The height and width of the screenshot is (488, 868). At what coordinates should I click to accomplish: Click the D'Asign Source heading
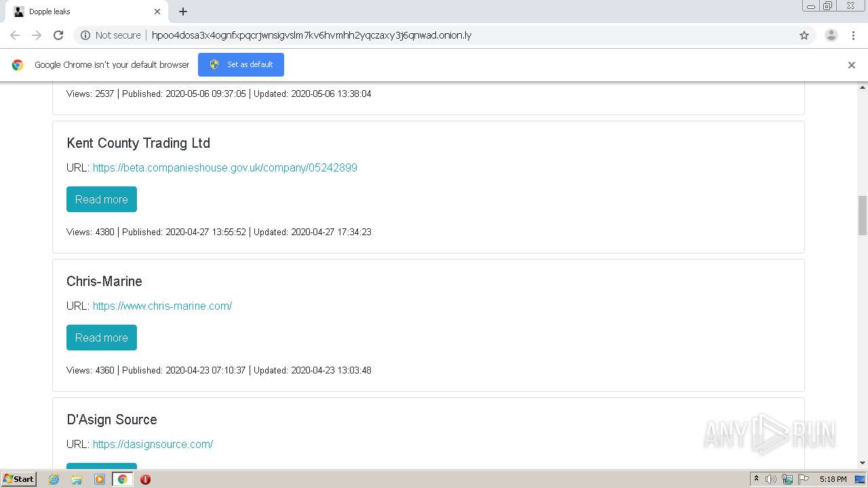coord(112,420)
